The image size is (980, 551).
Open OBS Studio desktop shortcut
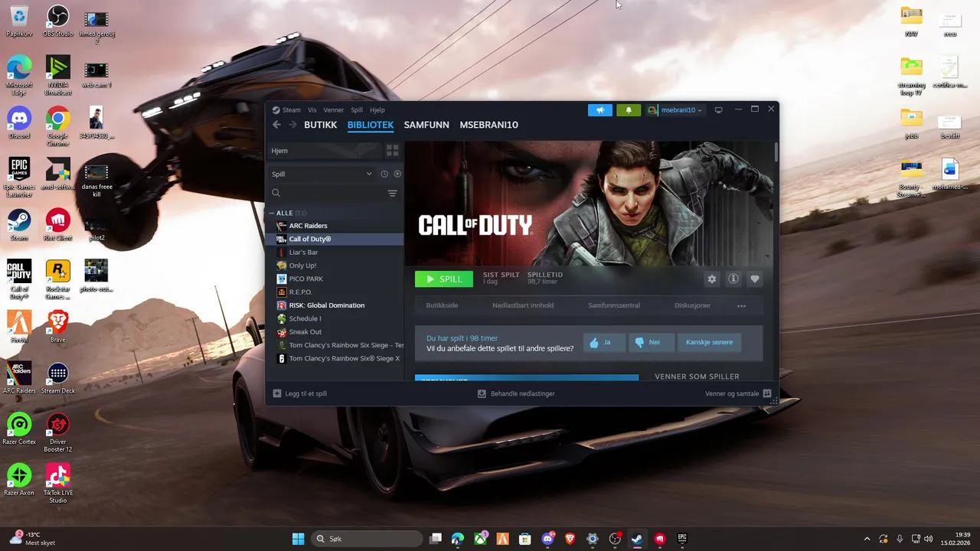coord(57,21)
